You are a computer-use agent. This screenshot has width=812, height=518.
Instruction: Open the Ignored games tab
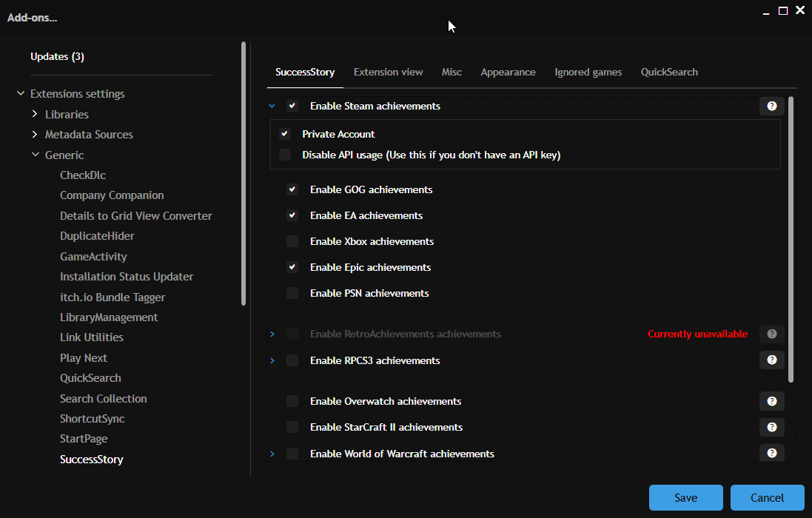(588, 72)
